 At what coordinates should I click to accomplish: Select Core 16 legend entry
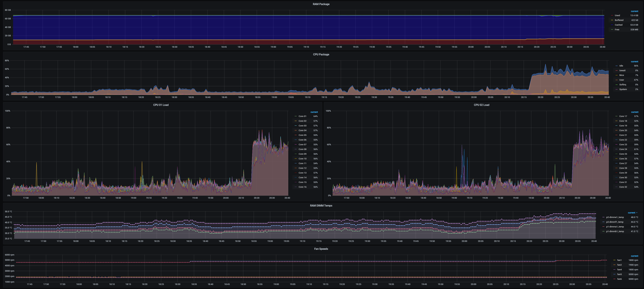(302, 187)
